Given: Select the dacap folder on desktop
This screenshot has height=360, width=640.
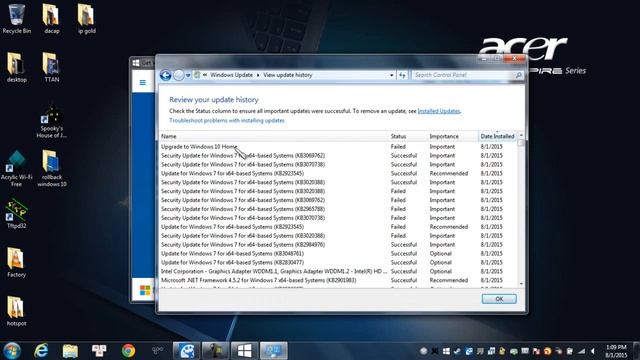Looking at the screenshot, I should pos(51,19).
